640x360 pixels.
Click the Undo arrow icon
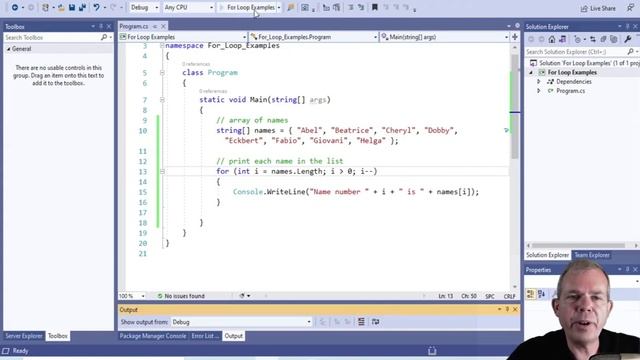click(x=96, y=7)
